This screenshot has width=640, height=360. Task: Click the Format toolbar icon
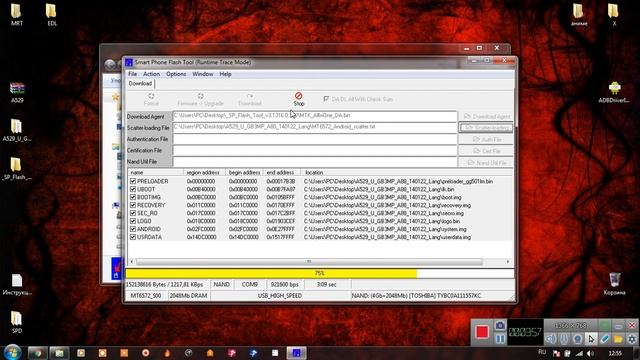tap(151, 96)
